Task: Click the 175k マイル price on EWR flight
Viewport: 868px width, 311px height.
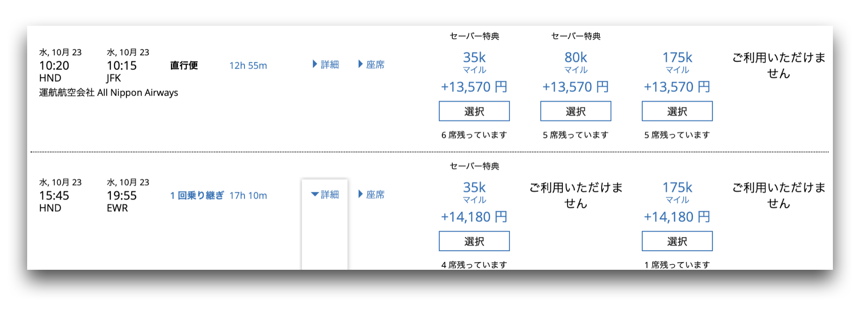Action: 677,193
